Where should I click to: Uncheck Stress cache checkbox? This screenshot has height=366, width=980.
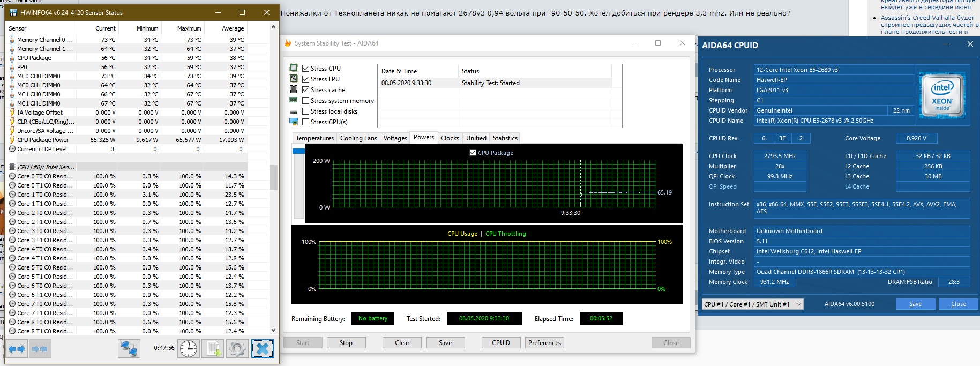click(305, 89)
